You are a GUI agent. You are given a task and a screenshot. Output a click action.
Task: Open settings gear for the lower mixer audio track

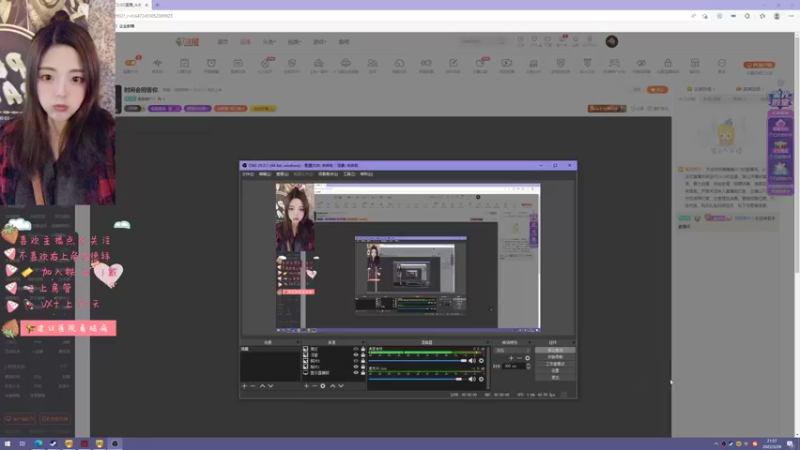(x=481, y=379)
